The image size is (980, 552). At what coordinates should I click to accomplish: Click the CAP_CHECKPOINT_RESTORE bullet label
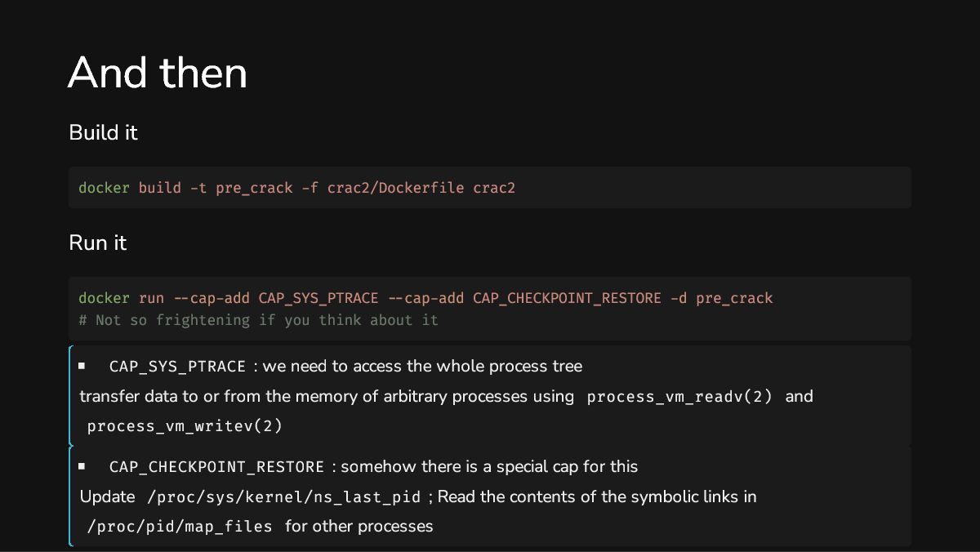tap(216, 467)
